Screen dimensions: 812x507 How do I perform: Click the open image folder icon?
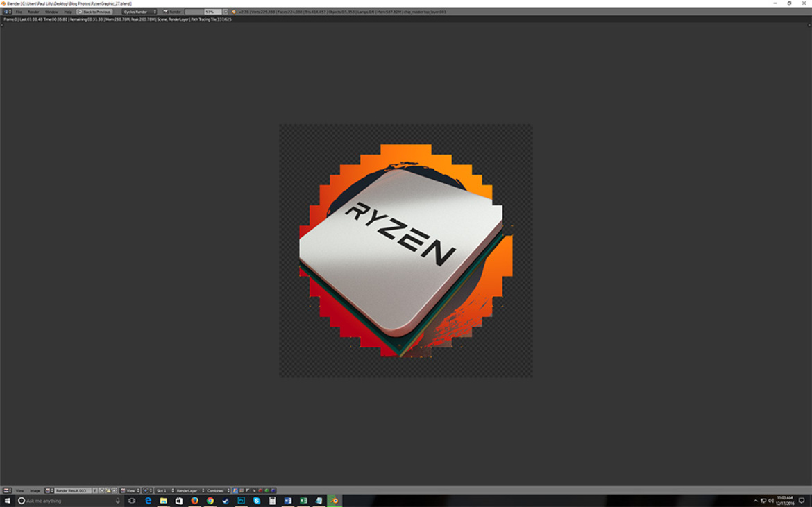tap(108, 490)
